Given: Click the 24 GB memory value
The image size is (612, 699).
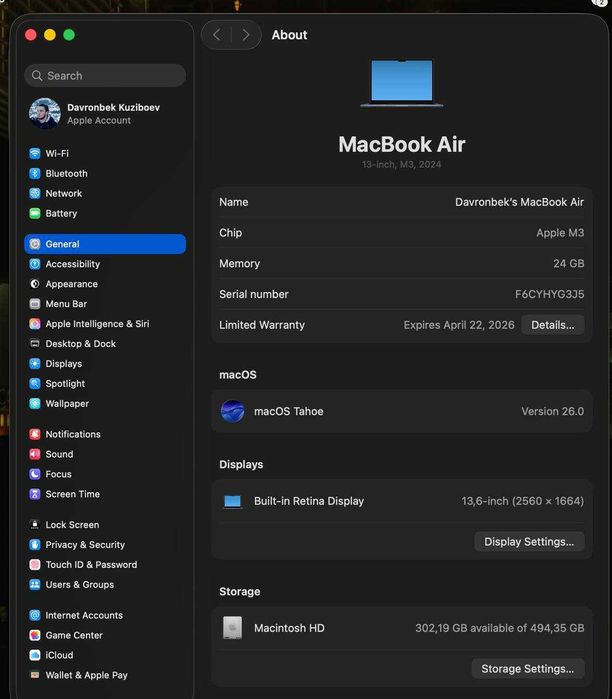Looking at the screenshot, I should 569,263.
